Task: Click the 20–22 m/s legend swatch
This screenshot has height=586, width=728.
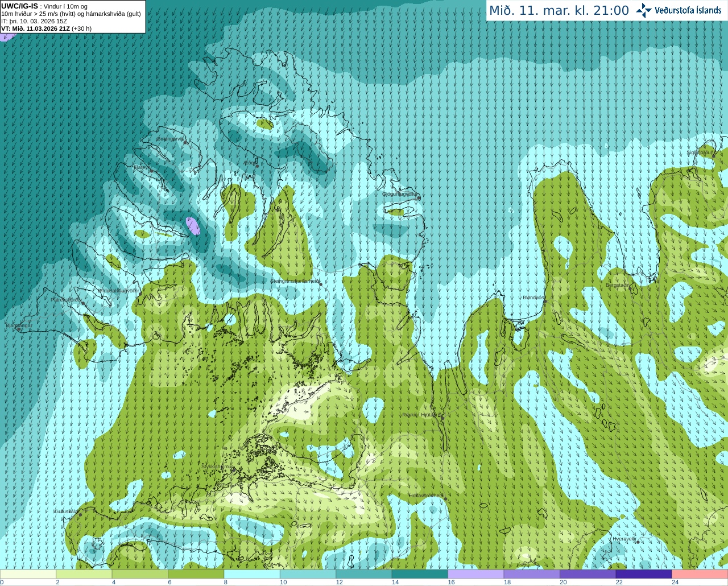Action: [x=588, y=574]
